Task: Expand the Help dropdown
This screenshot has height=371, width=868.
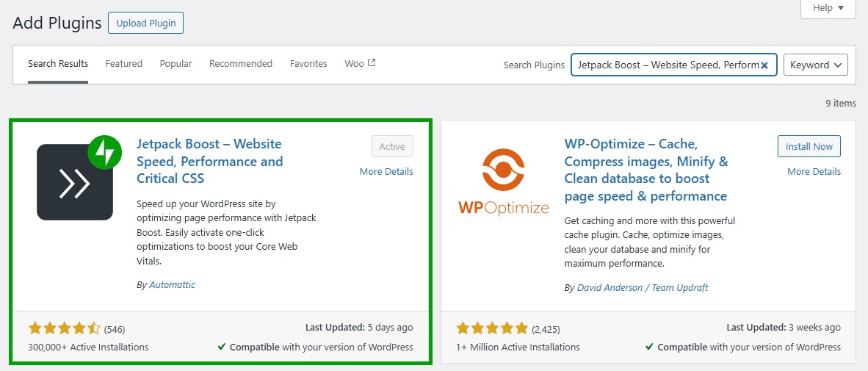Action: (x=828, y=8)
